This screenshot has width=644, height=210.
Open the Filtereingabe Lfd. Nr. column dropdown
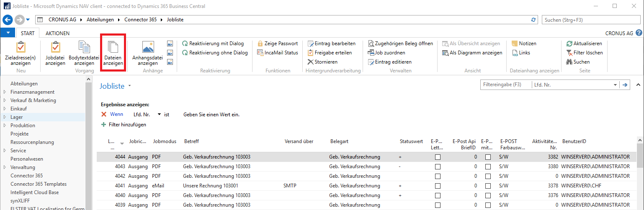[x=616, y=85]
